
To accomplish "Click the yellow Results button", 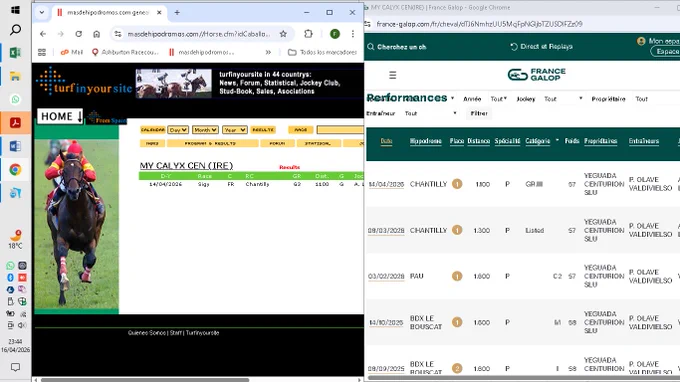I will 263,130.
